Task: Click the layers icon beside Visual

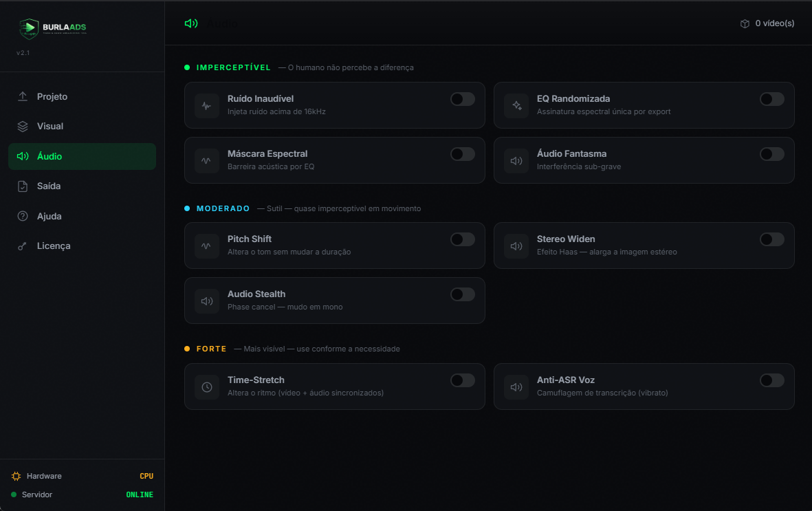Action: [23, 127]
